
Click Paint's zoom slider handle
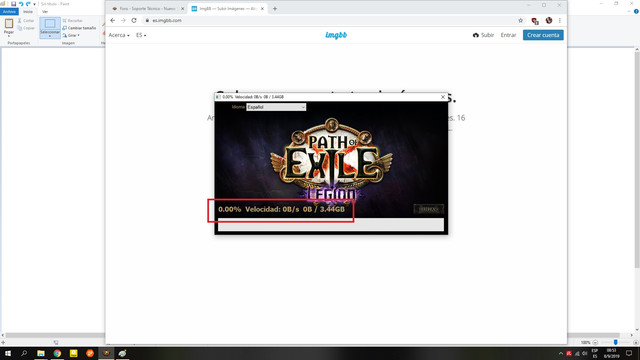[616, 342]
